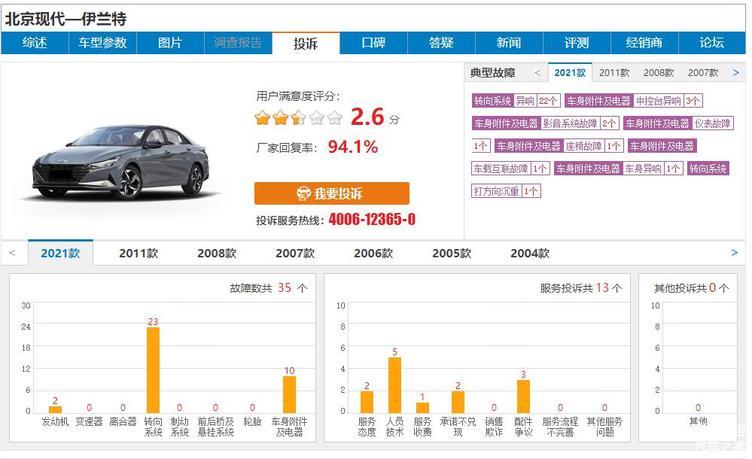Click next arrow in 典型故障 panel

[x=736, y=73]
